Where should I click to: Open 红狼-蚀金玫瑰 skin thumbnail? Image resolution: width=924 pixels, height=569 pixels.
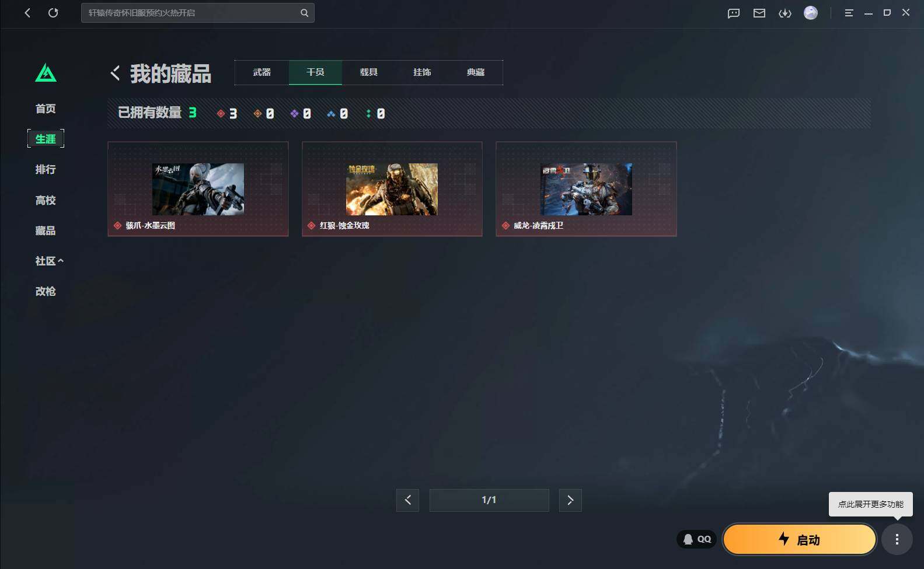[x=392, y=189]
